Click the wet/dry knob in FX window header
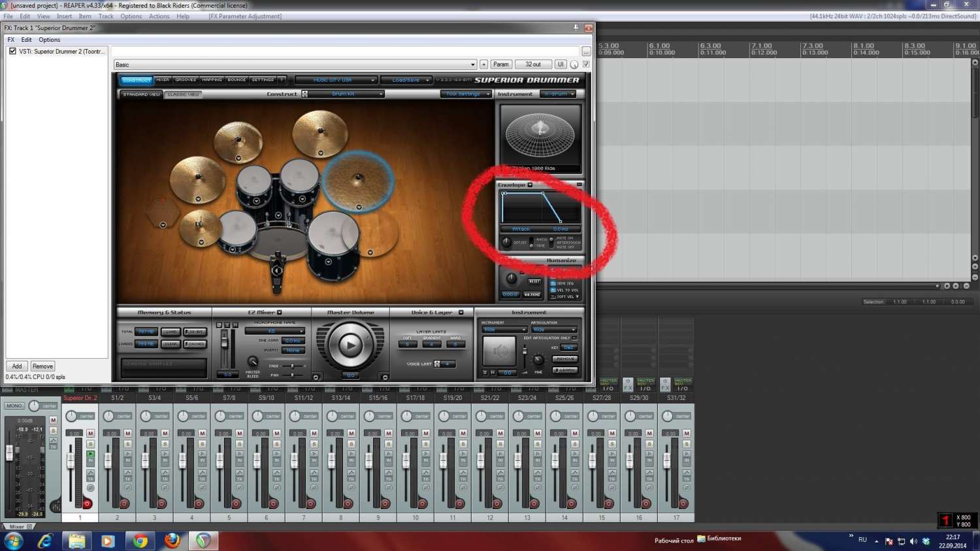This screenshot has height=551, width=980. click(574, 64)
